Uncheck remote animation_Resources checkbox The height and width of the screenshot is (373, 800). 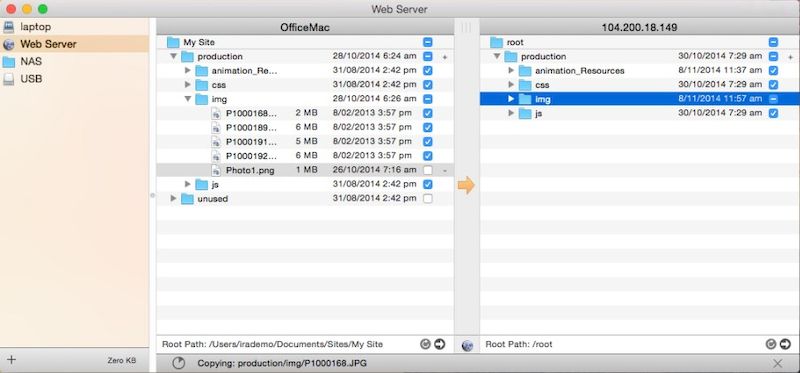point(773,70)
